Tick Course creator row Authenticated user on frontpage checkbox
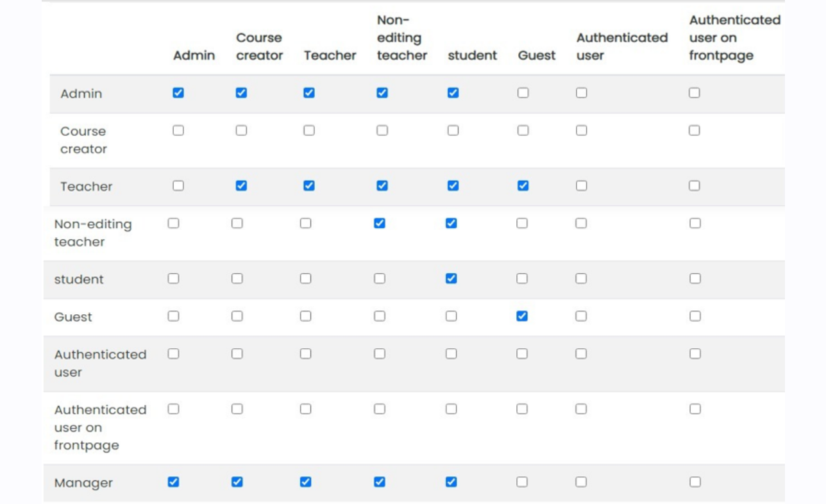 pyautogui.click(x=694, y=130)
